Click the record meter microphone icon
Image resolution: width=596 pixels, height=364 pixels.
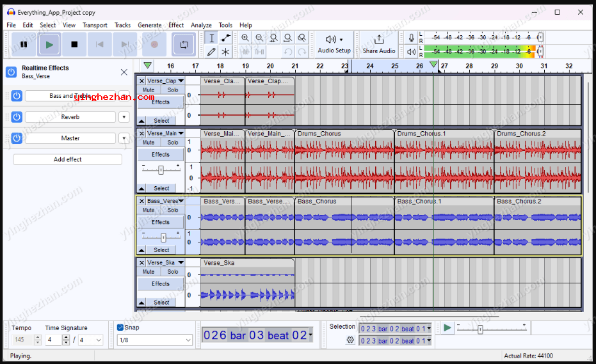[411, 38]
